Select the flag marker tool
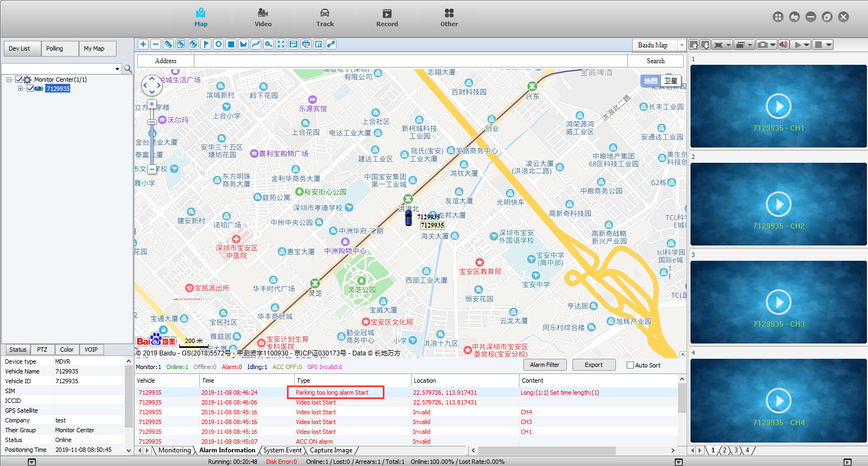This screenshot has width=868, height=466. tap(206, 45)
